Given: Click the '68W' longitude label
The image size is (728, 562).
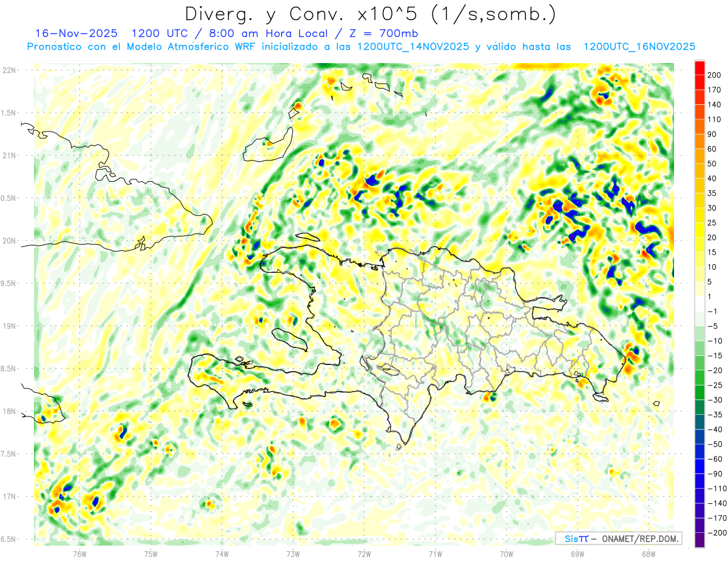Looking at the screenshot, I should point(649,554).
